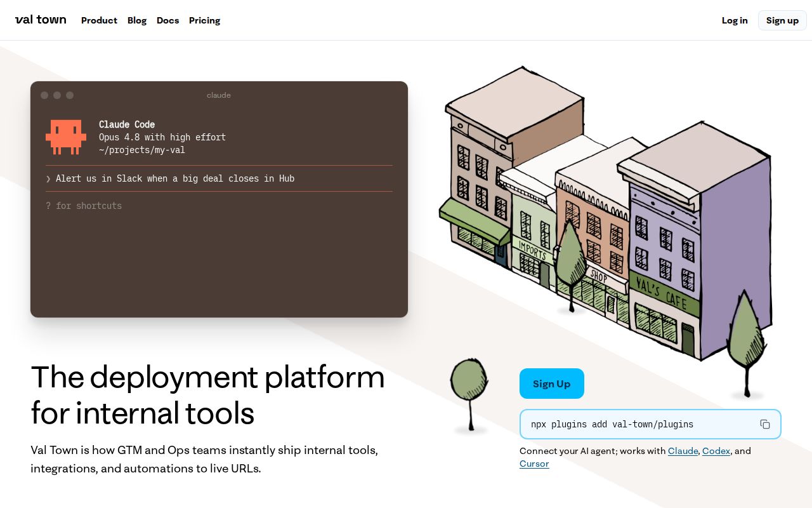Click the Claude Code pixel mascot icon

coord(66,137)
